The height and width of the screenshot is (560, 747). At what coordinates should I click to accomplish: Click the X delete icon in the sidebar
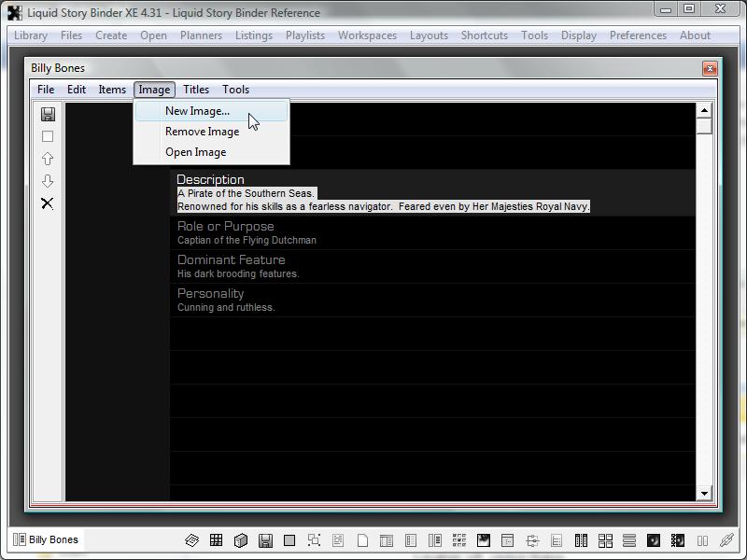(48, 203)
